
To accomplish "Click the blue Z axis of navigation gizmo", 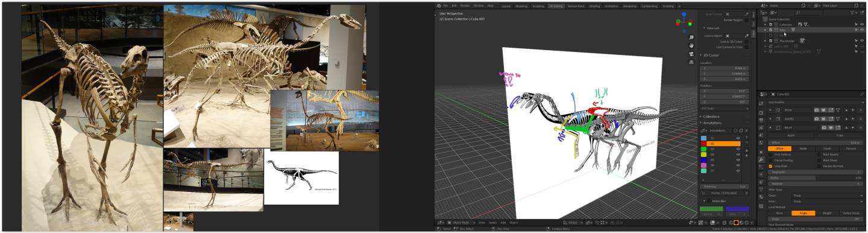I will click(684, 14).
